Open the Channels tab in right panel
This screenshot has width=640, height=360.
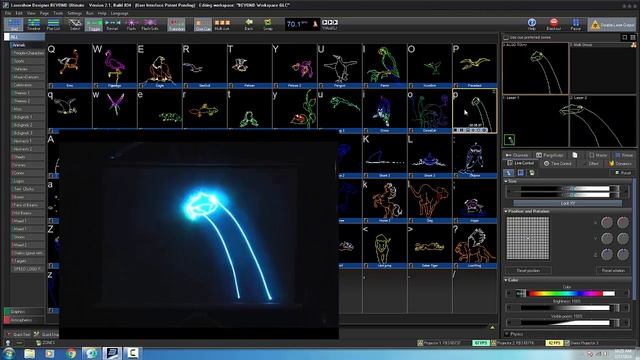coord(517,155)
